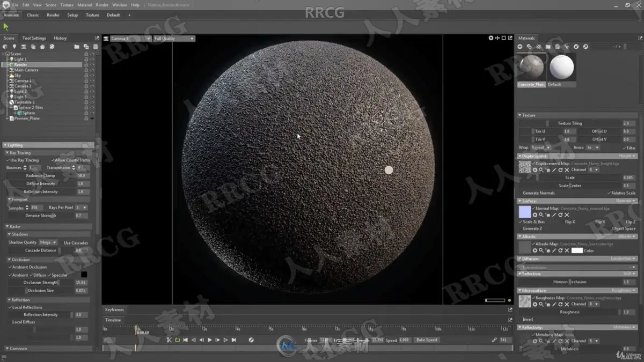This screenshot has width=644, height=362.
Task: Open the Material menu
Action: (84, 5)
